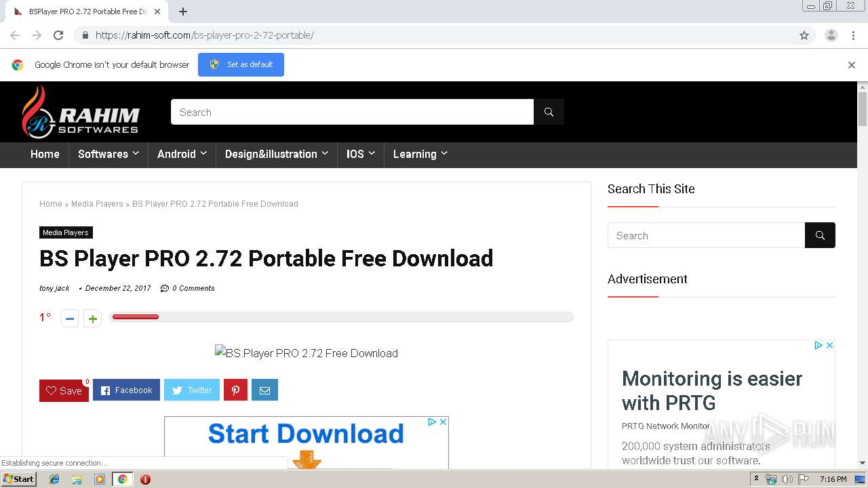868x488 pixels.
Task: Click the page vertical scrollbar thumb
Action: [863, 108]
